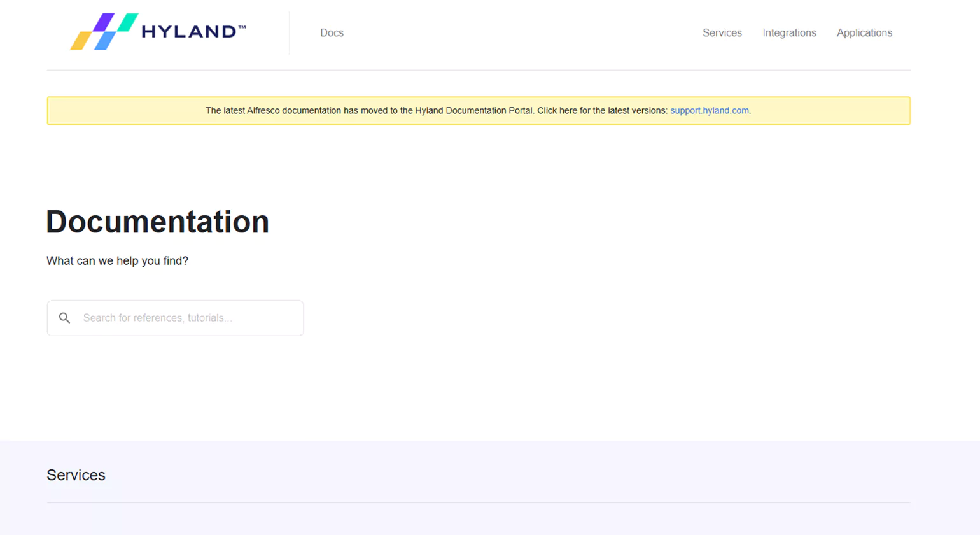Click the yellow parallelogram in Hyland logo
980x535 pixels.
pos(81,41)
